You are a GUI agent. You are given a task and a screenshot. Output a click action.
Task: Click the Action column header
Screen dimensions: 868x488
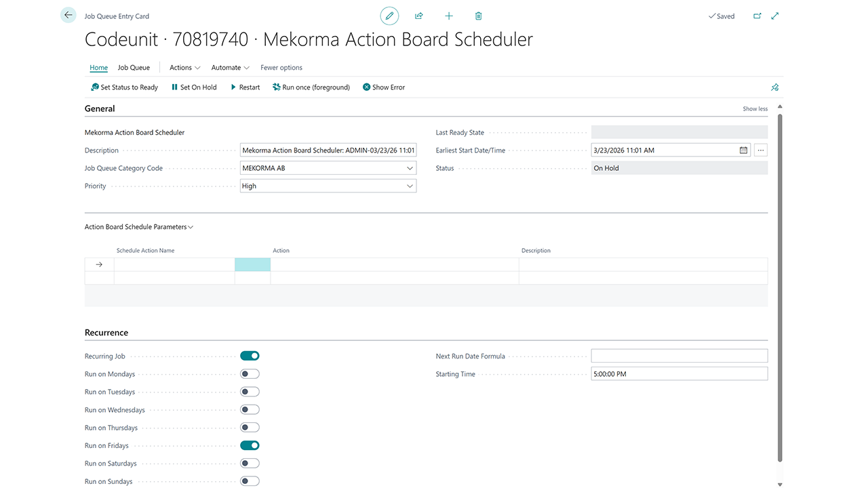(281, 251)
